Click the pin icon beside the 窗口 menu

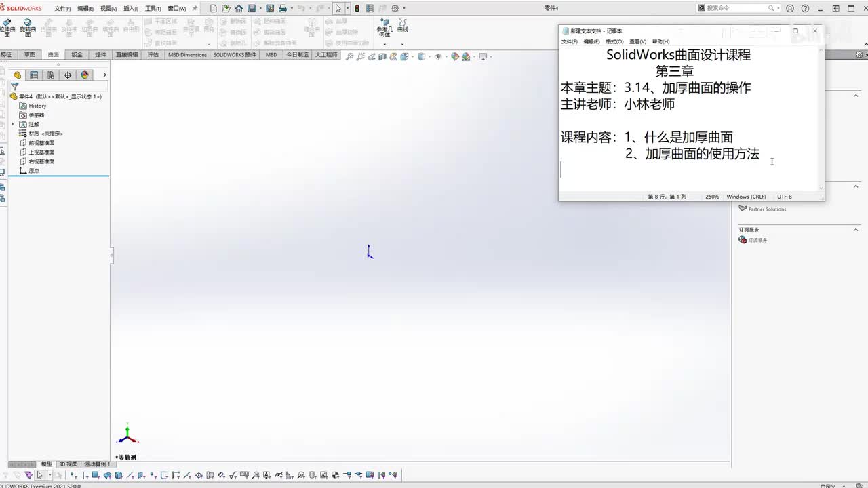click(196, 9)
